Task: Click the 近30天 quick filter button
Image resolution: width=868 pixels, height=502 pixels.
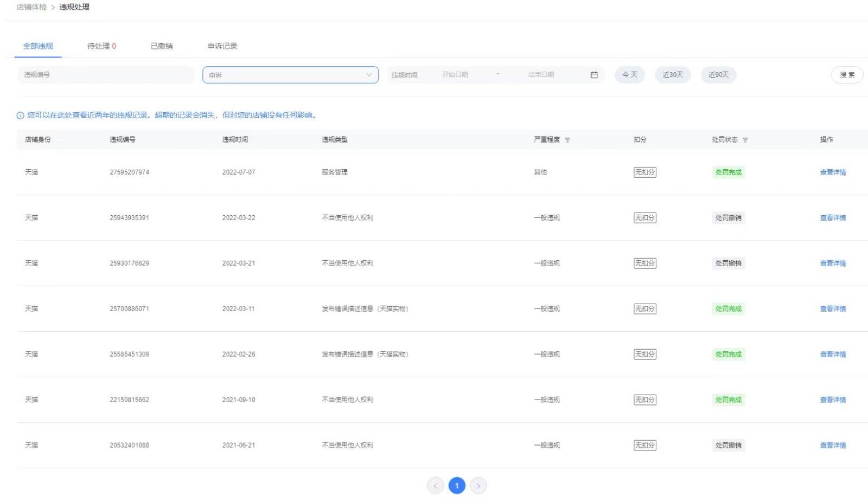Action: tap(673, 75)
